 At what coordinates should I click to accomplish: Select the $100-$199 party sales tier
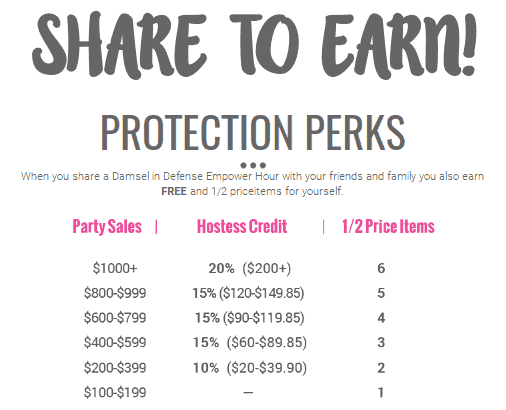tap(115, 392)
